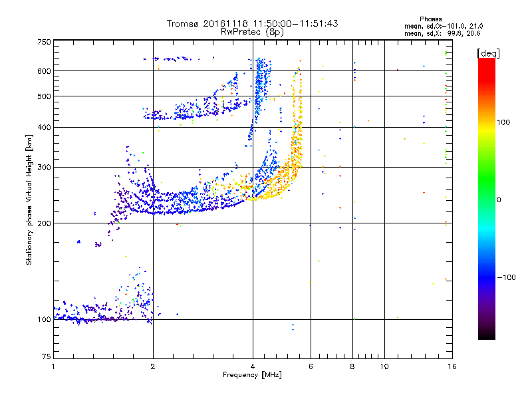Image resolution: width=532 pixels, height=399 pixels.
Task: Click the 'Stationary phase Virtual Height [km]' label
Action: click(29, 200)
